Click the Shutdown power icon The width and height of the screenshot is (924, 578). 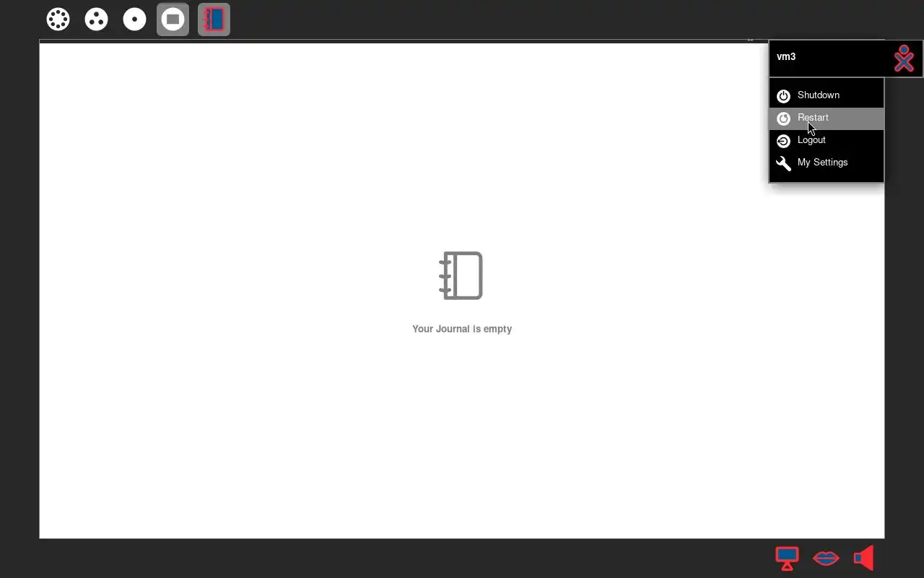[x=783, y=96]
